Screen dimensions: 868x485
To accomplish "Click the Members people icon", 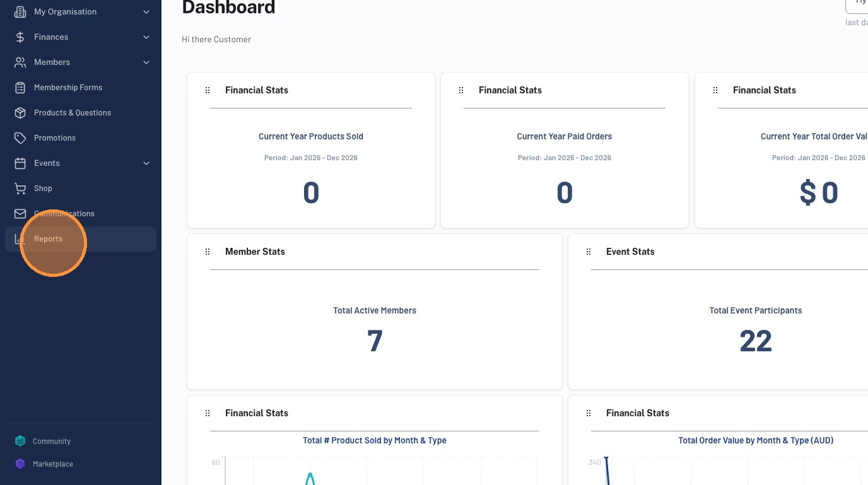I will pos(20,62).
